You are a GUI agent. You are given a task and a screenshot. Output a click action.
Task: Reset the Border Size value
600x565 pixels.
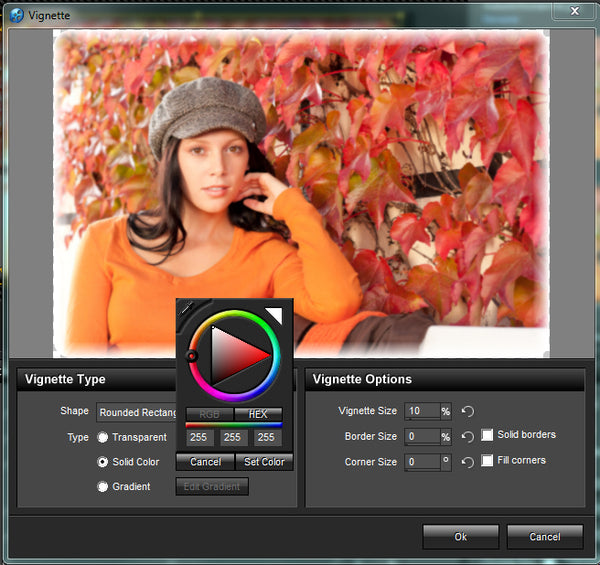tap(467, 437)
